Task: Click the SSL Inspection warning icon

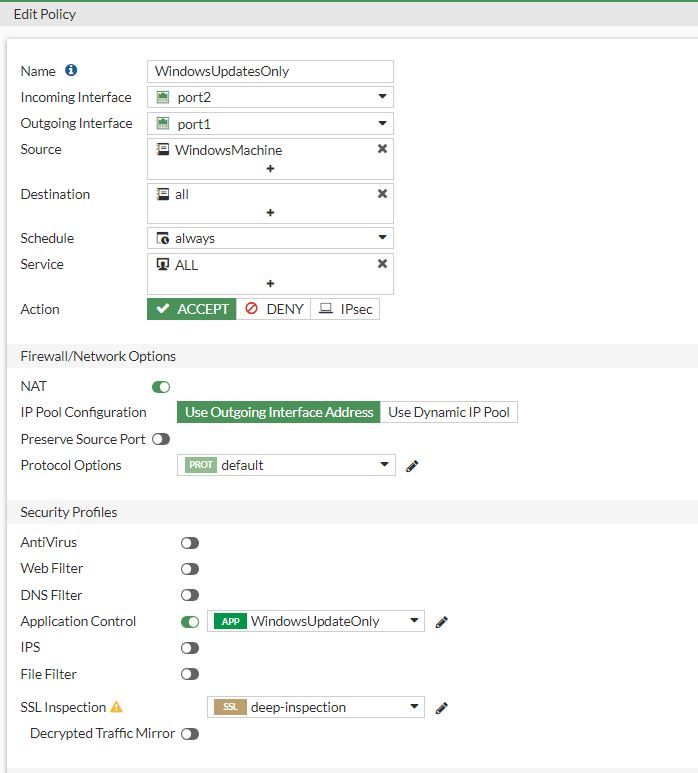Action: click(x=117, y=707)
